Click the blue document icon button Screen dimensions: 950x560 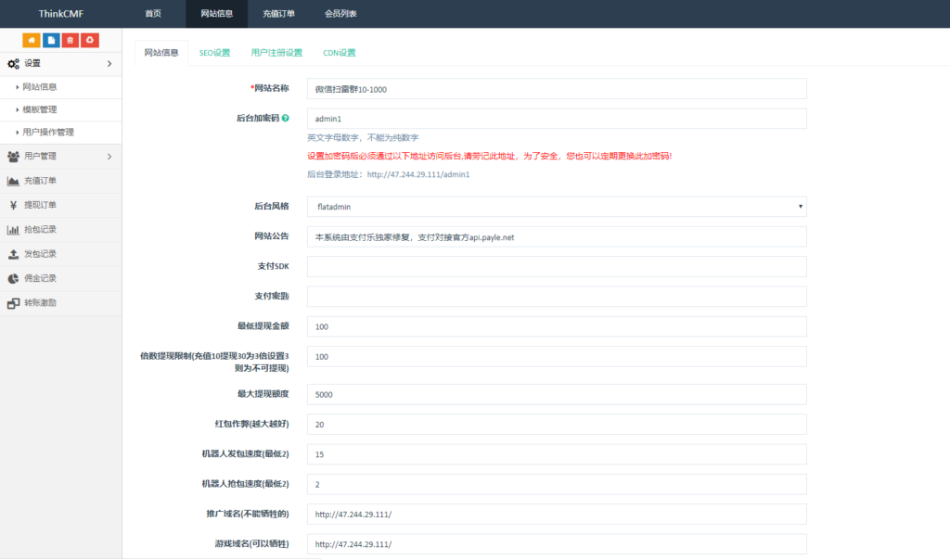(51, 40)
